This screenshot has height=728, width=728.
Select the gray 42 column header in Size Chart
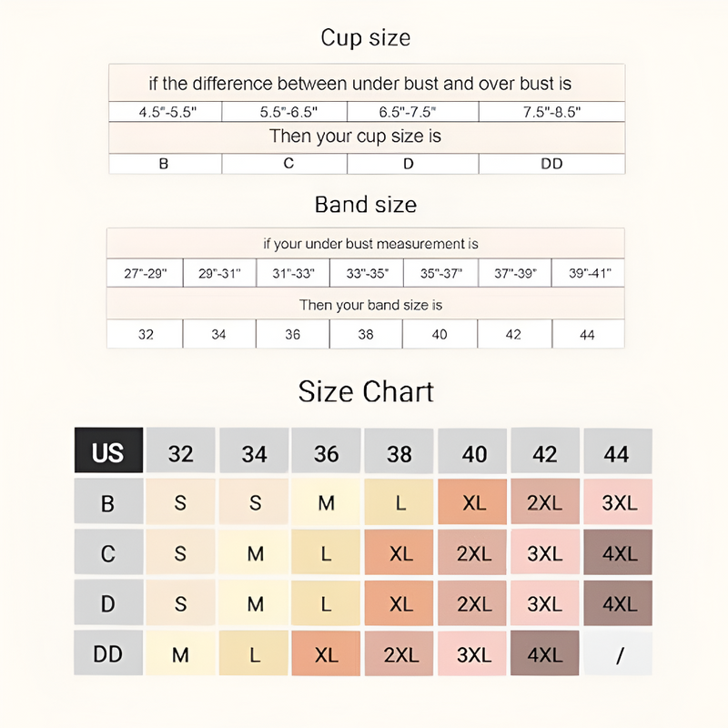pyautogui.click(x=545, y=451)
